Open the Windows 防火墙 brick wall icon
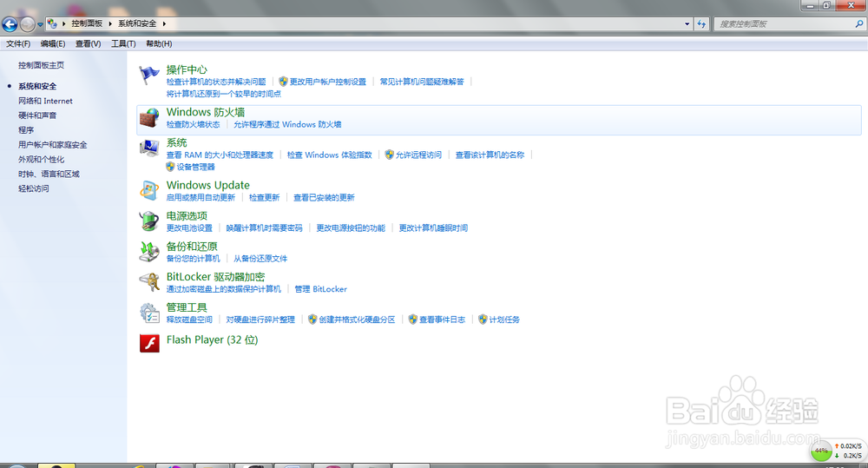 coord(149,118)
